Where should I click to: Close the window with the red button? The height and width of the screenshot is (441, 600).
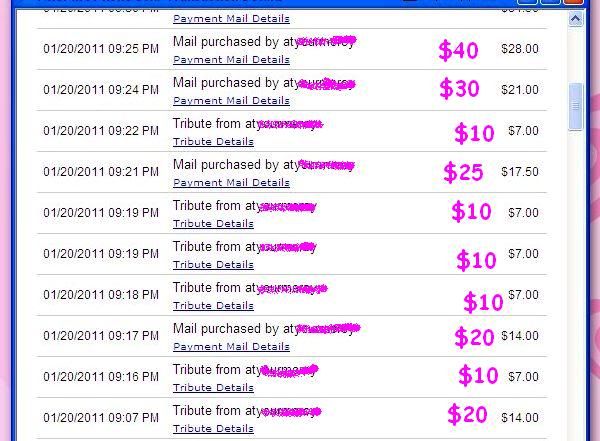574,2
